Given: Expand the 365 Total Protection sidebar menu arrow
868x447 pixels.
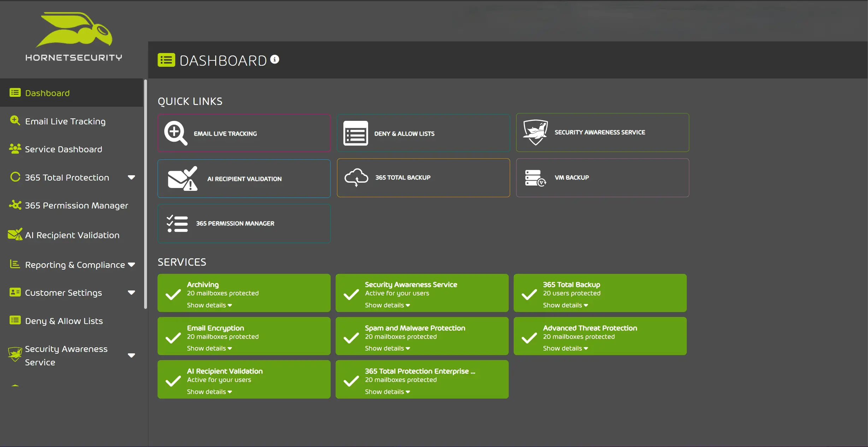Looking at the screenshot, I should coord(131,177).
